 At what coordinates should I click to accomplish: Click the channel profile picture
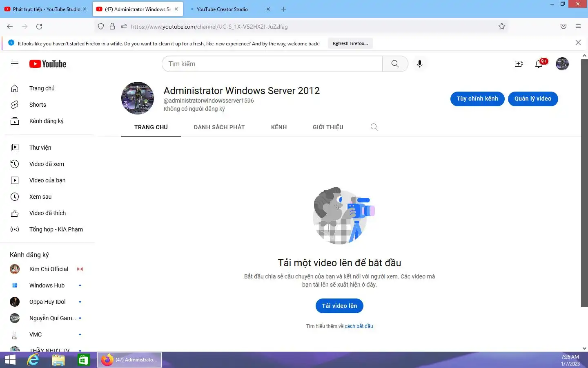tap(138, 98)
